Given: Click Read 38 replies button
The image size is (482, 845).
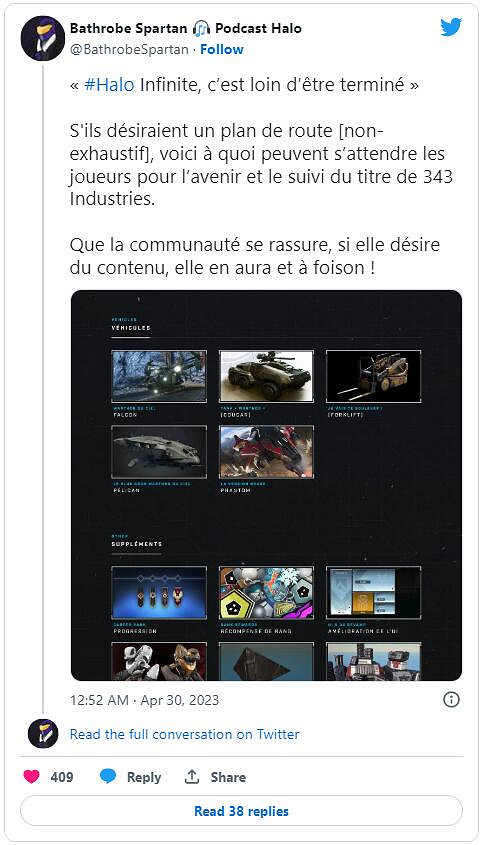Looking at the screenshot, I should tap(242, 811).
